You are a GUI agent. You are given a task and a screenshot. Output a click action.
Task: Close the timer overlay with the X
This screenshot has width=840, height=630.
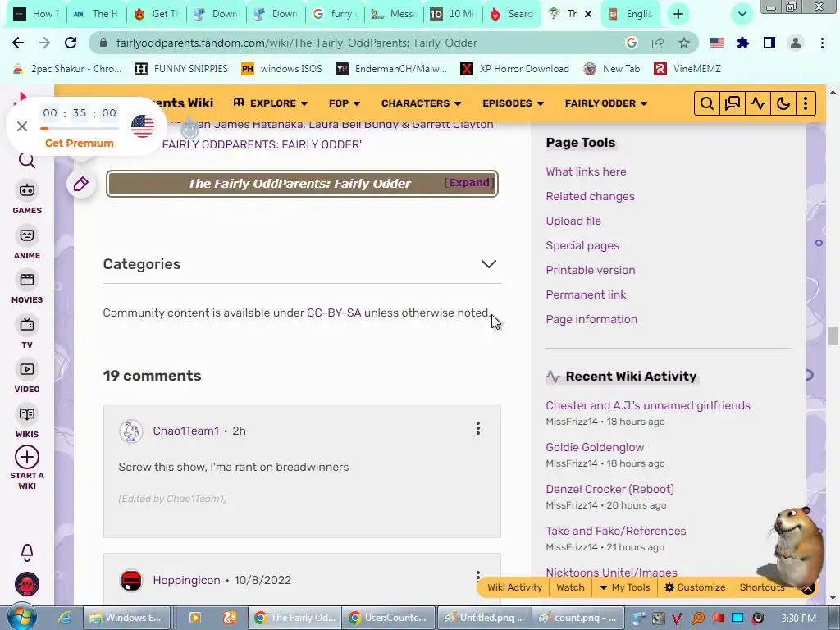pos(22,126)
